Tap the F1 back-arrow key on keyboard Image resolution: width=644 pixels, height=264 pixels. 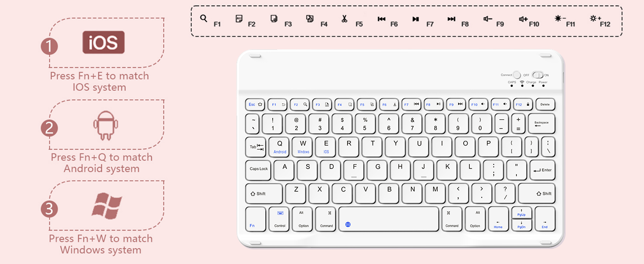tap(278, 105)
